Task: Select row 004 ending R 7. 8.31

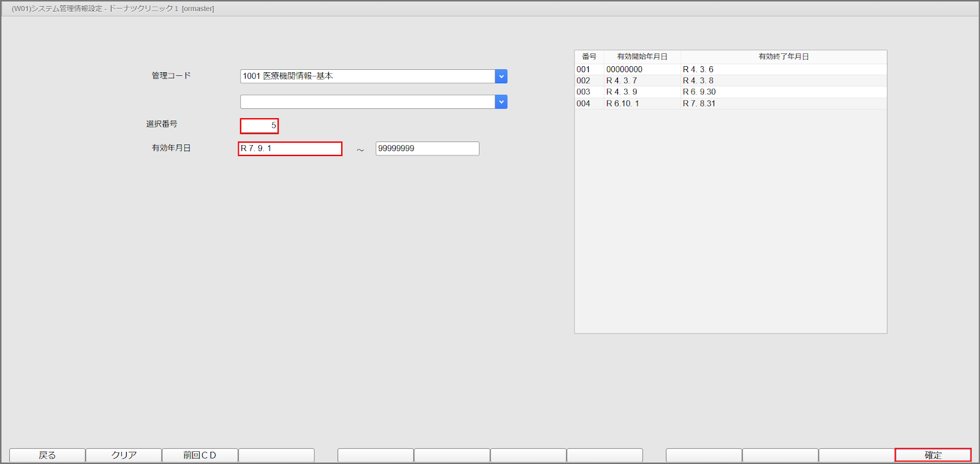Action: tap(730, 103)
